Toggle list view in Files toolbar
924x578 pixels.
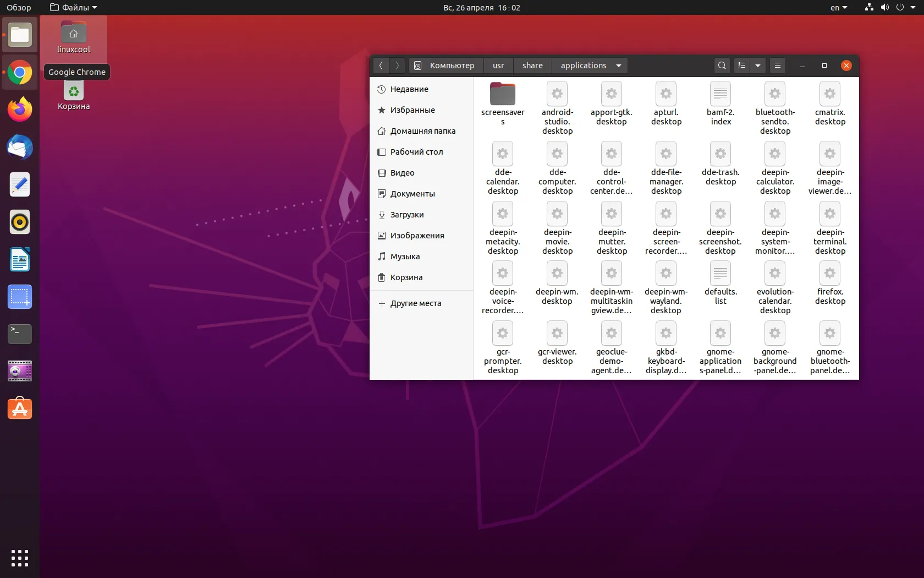742,66
